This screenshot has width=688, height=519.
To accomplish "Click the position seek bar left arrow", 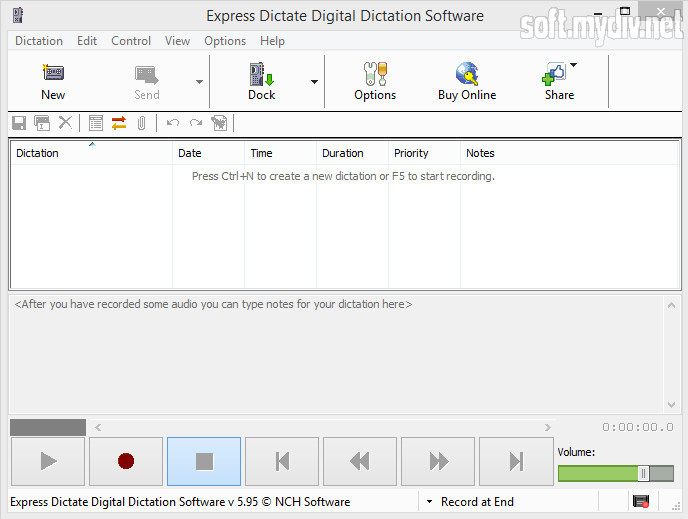I will click(x=98, y=427).
